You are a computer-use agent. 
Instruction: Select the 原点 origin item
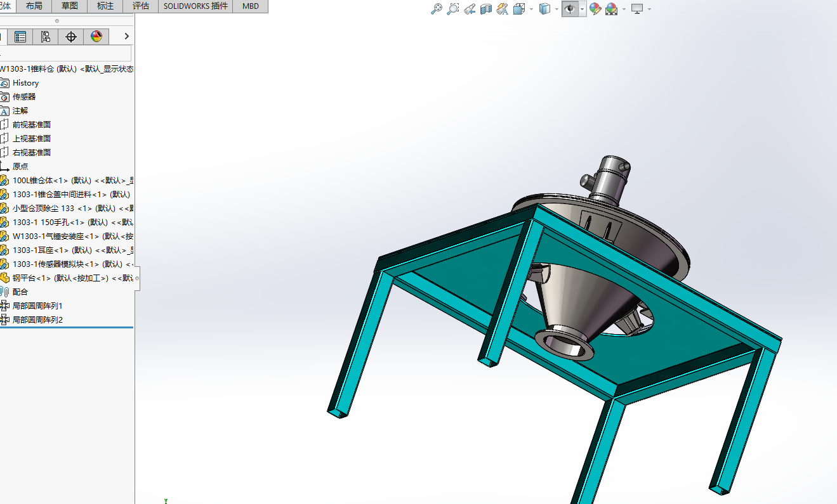[20, 167]
